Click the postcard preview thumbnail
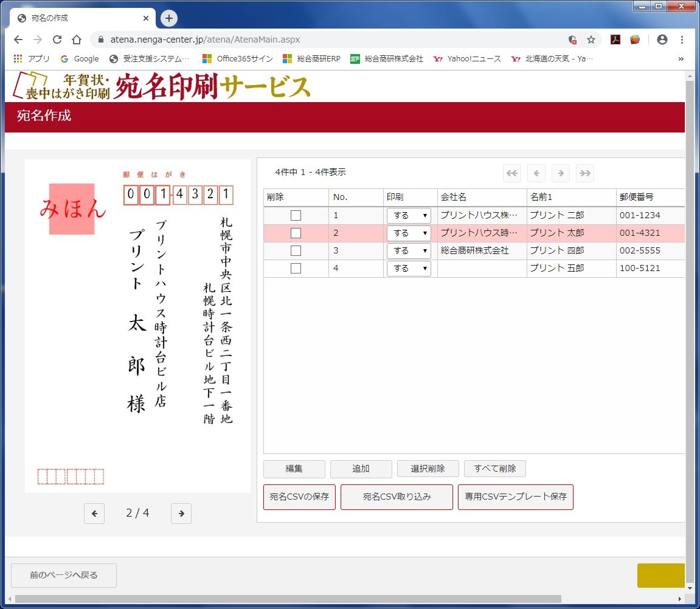The width and height of the screenshot is (700, 609). [x=137, y=326]
